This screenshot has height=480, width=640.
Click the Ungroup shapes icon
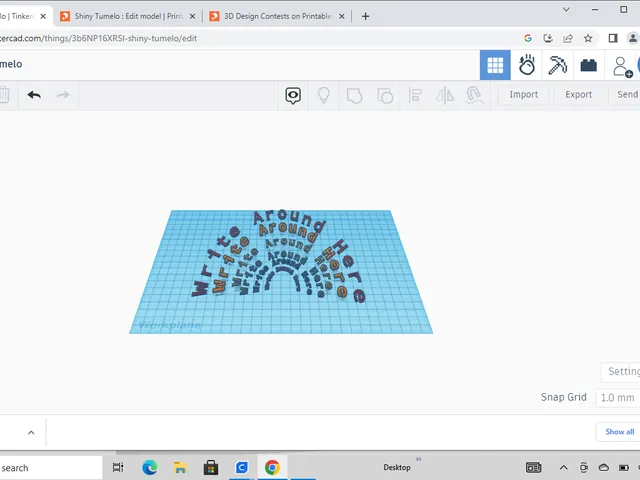point(385,96)
